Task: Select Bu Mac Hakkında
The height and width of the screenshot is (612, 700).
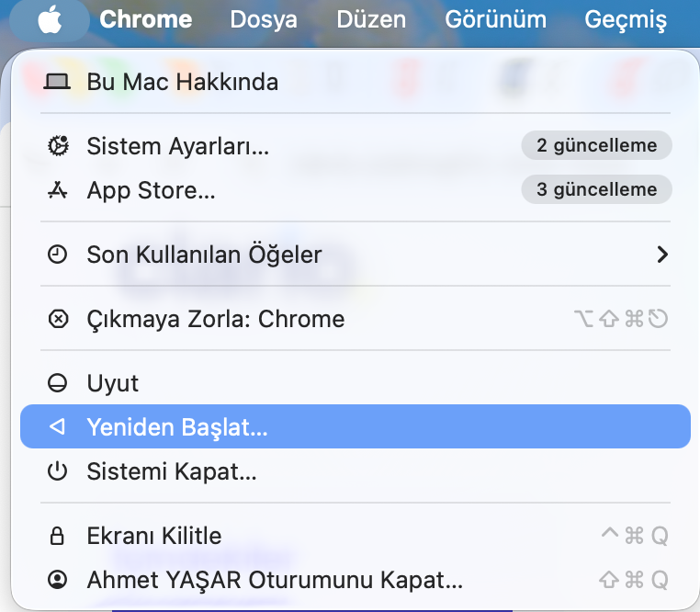Action: 356,82
